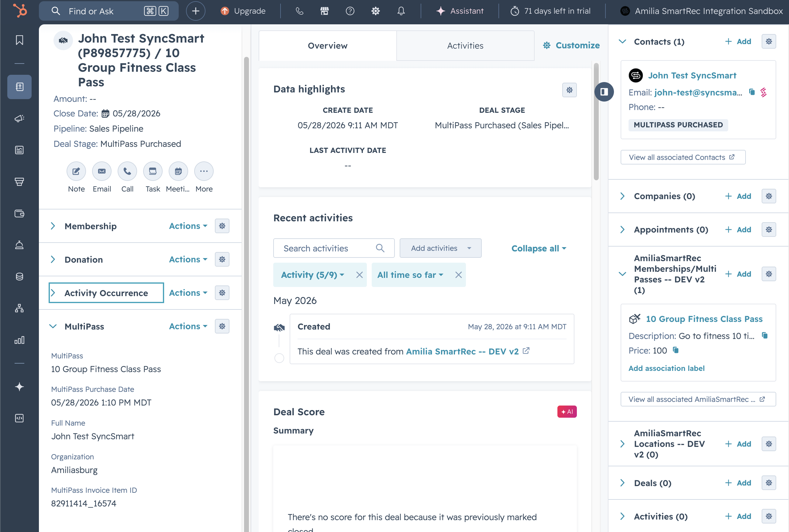This screenshot has height=532, width=789.
Task: Open the Automation workflow icon in the sidebar
Action: tap(19, 308)
